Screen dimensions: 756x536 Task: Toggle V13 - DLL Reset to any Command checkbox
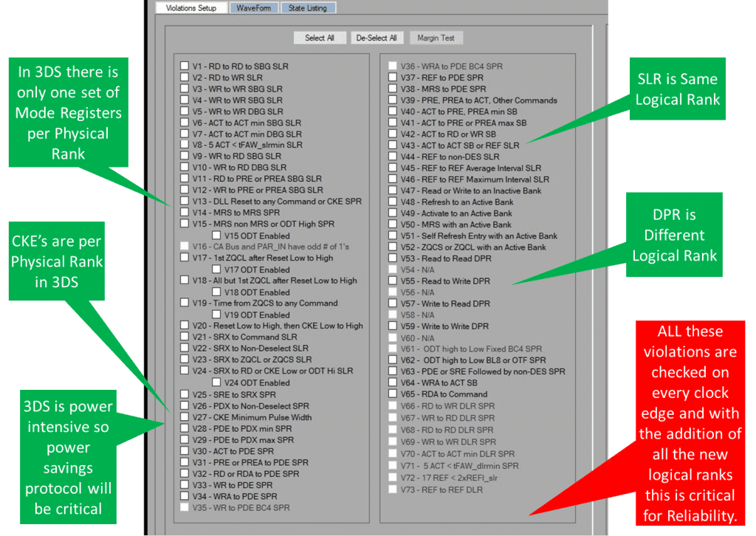tap(185, 201)
